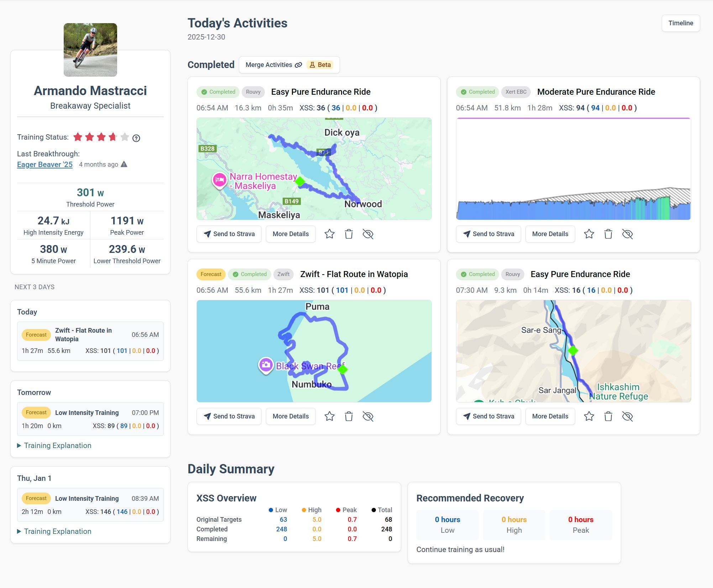Click the Training Status help question icon
This screenshot has height=588, width=713.
[136, 138]
